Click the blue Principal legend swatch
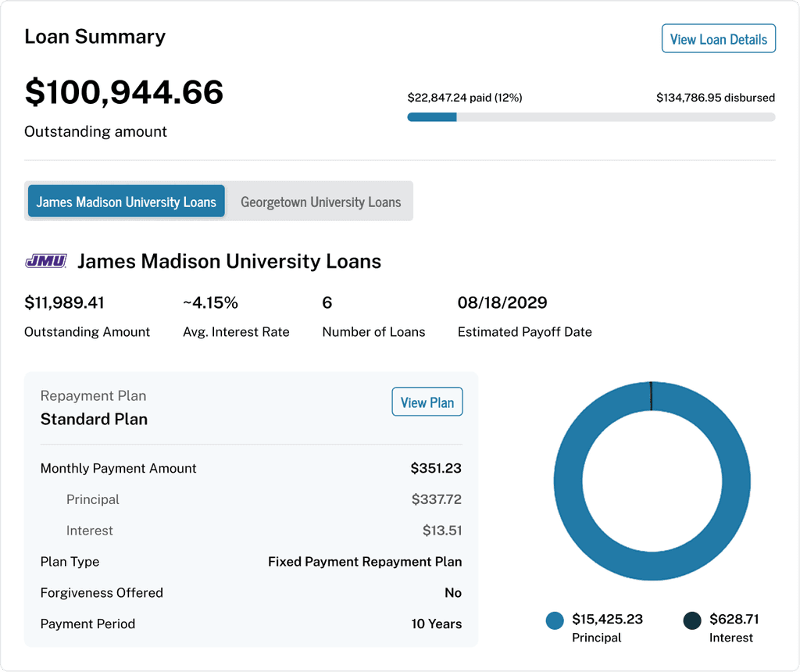This screenshot has height=672, width=800. pyautogui.click(x=555, y=620)
